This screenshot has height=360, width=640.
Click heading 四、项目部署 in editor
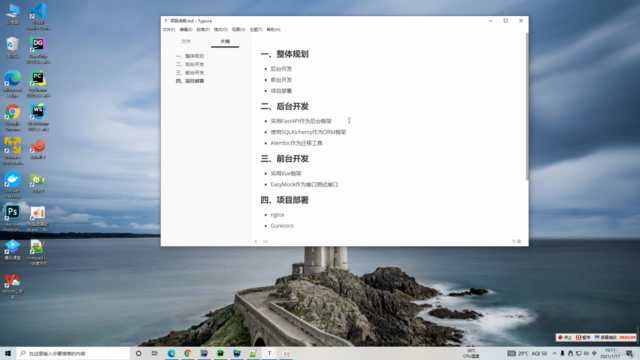(x=284, y=200)
